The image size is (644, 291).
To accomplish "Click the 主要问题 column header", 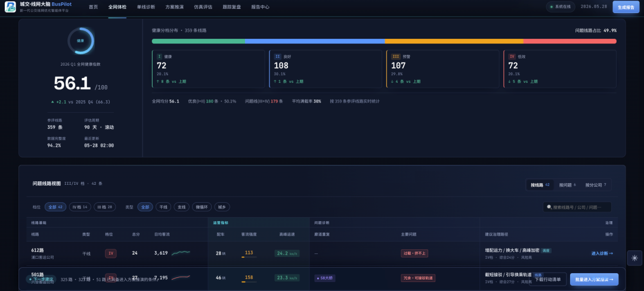I will [408, 234].
